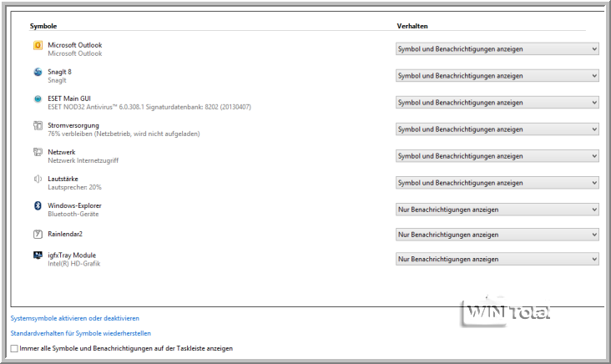Select the 'Lautstärke' entry title

pos(63,179)
